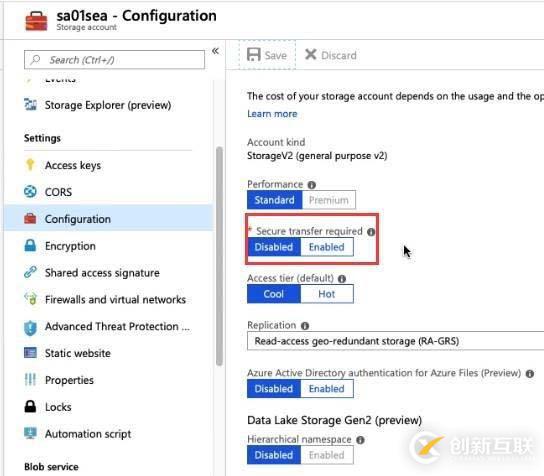The image size is (544, 476).
Task: Focus the Search (Ctrl+/) field
Action: [114, 60]
